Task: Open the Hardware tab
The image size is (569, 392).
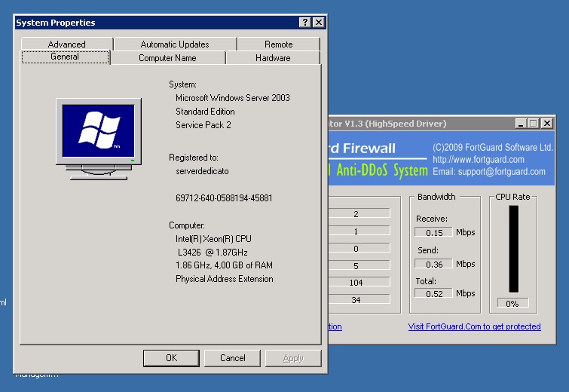Action: 273,58
